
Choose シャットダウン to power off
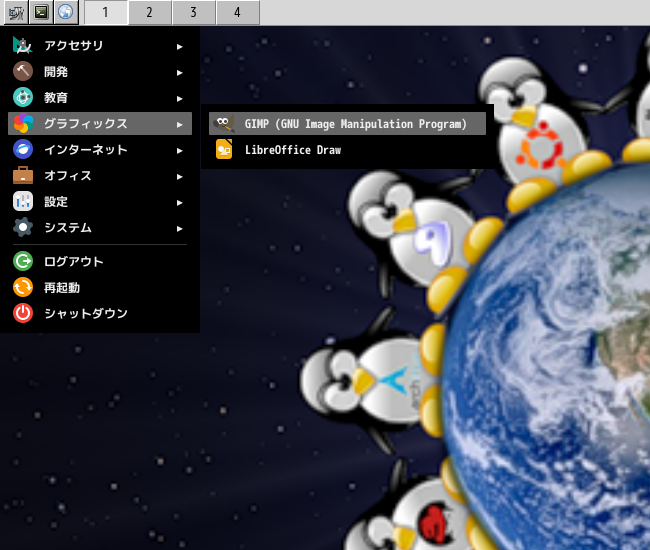[100, 313]
